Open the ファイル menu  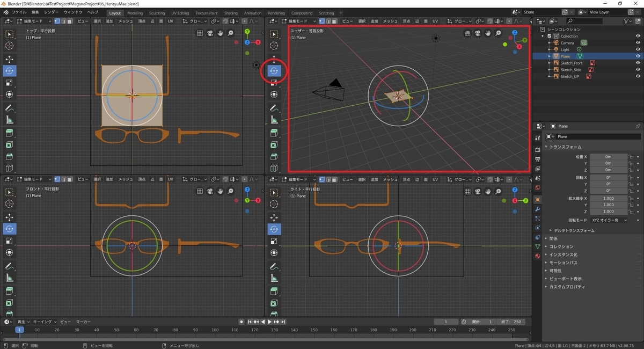coord(19,12)
